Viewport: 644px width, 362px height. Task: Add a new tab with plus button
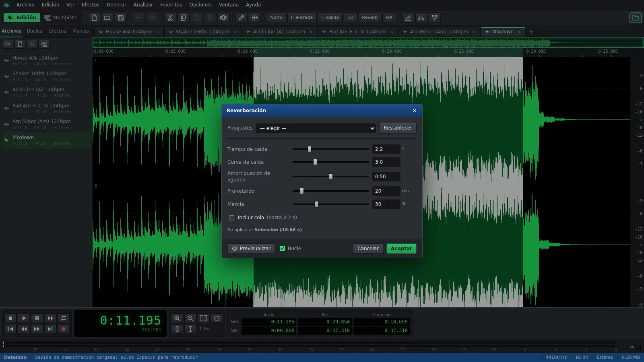click(x=531, y=32)
